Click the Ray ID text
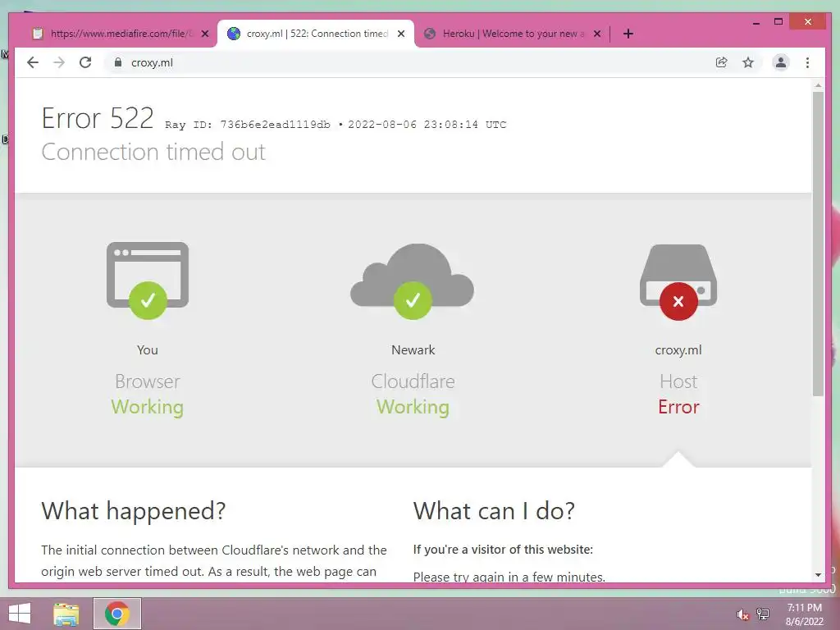840x630 pixels. coord(248,125)
